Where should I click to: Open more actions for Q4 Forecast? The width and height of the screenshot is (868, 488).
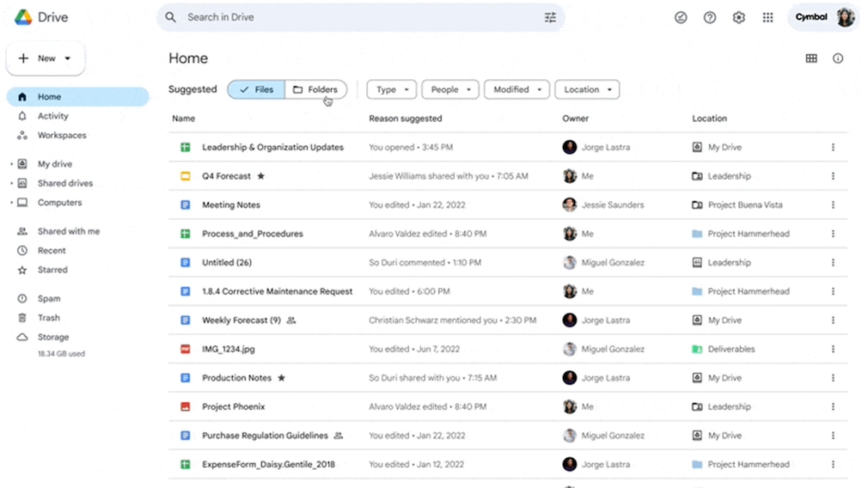pyautogui.click(x=833, y=176)
